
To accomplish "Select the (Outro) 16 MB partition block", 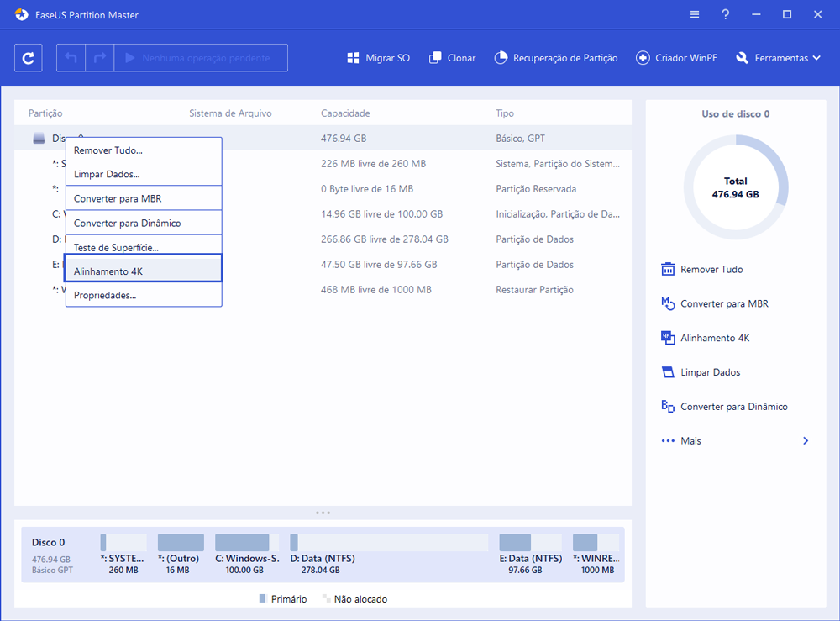I will (181, 555).
